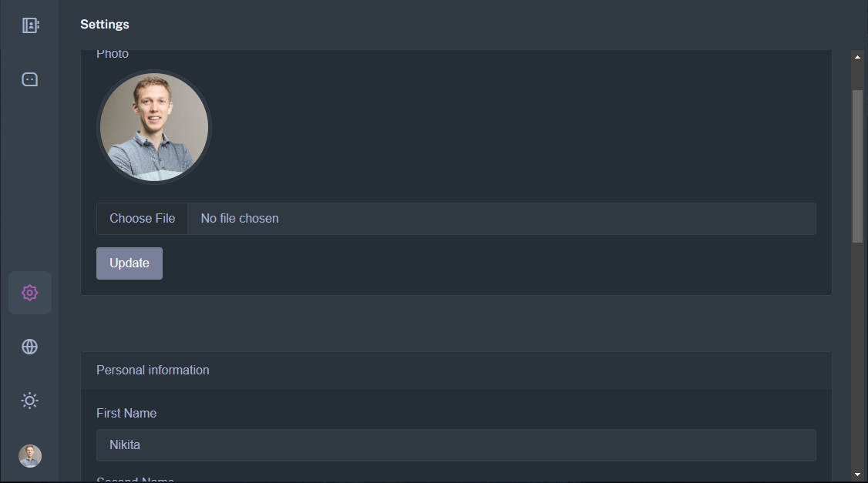
Task: Click the Choose File button
Action: [143, 219]
